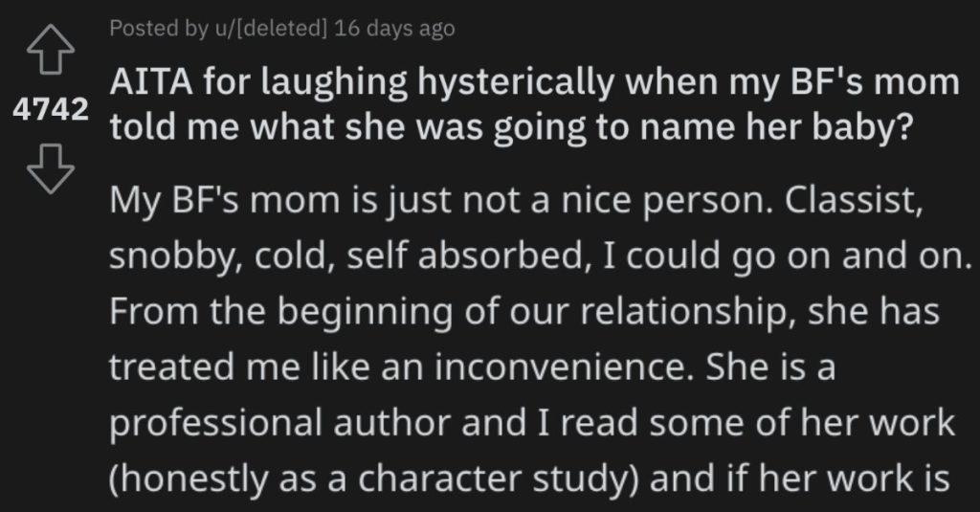
Task: Downvote the AITA post
Action: point(51,168)
